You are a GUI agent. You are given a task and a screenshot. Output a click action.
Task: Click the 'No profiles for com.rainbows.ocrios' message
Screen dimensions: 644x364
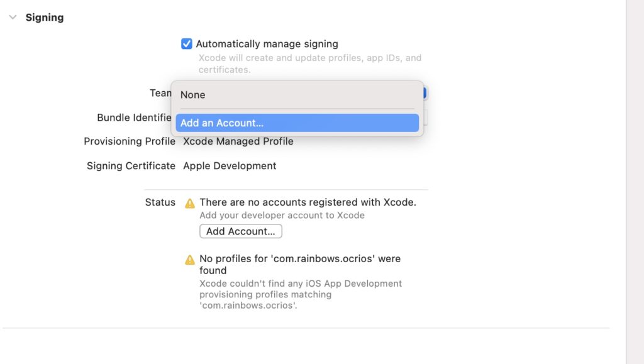tap(300, 264)
